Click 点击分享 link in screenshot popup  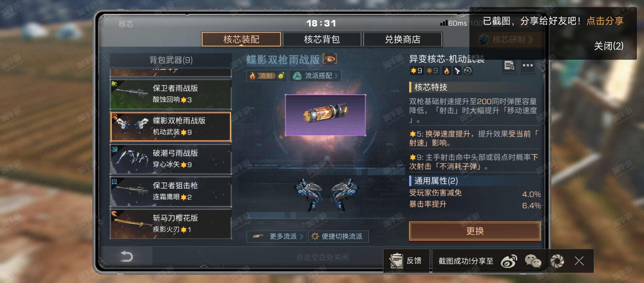(605, 21)
